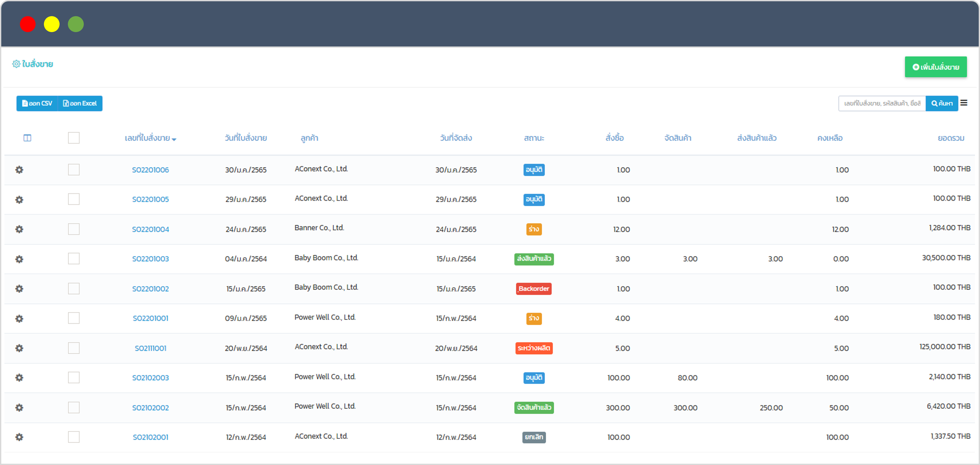Open gear menu for SO2201003 row
The height and width of the screenshot is (465, 980).
point(19,259)
